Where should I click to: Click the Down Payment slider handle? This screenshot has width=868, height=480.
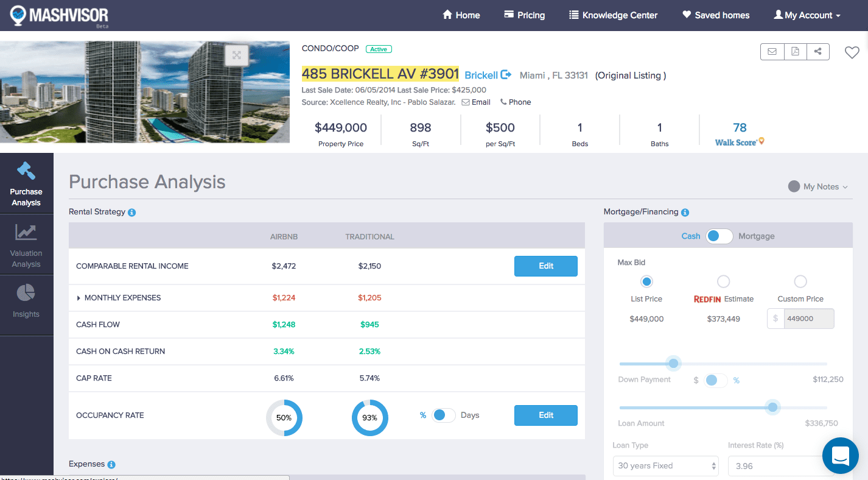pyautogui.click(x=673, y=364)
